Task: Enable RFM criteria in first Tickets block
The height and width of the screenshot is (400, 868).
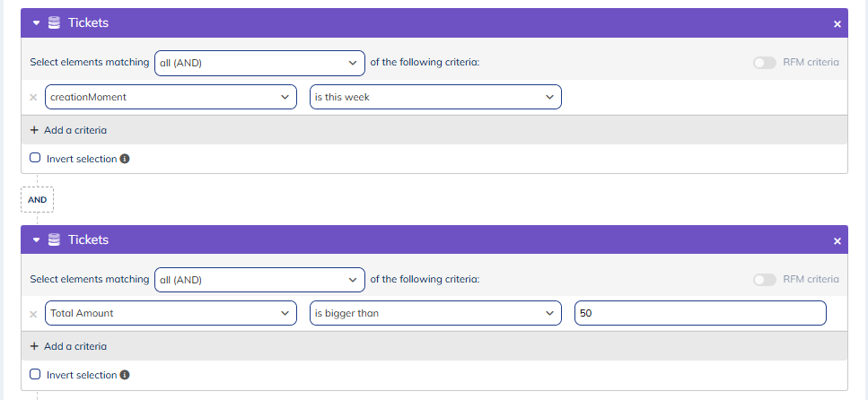Action: (765, 63)
